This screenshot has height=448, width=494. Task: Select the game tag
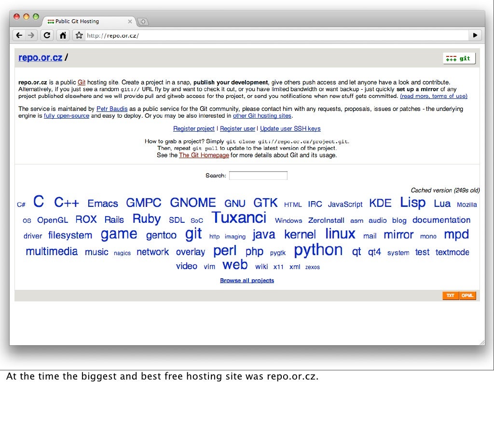(119, 234)
